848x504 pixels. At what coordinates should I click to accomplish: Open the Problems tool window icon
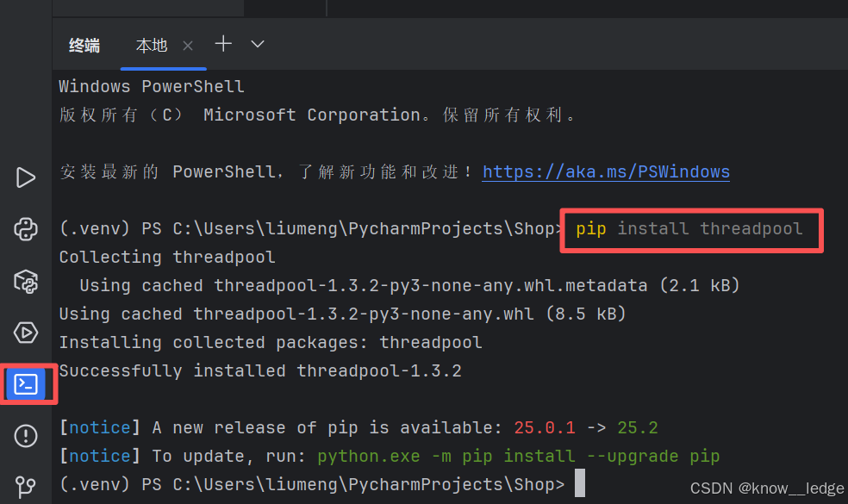click(25, 436)
